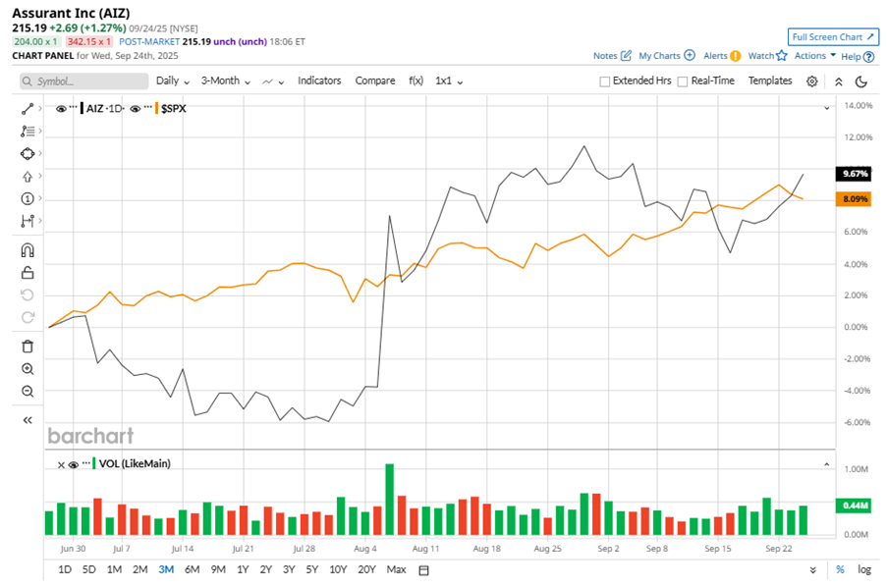
Task: Click the 9.67% AIZ price label
Action: click(x=853, y=174)
